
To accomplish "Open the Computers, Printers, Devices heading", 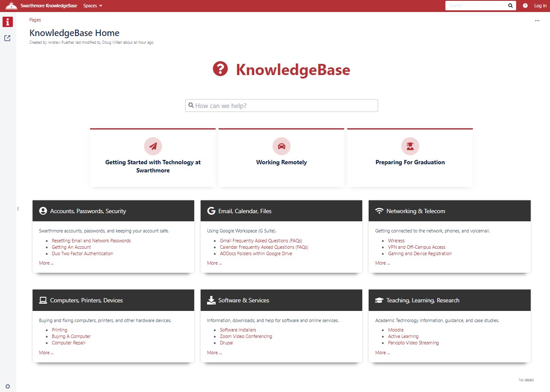I will pos(87,300).
